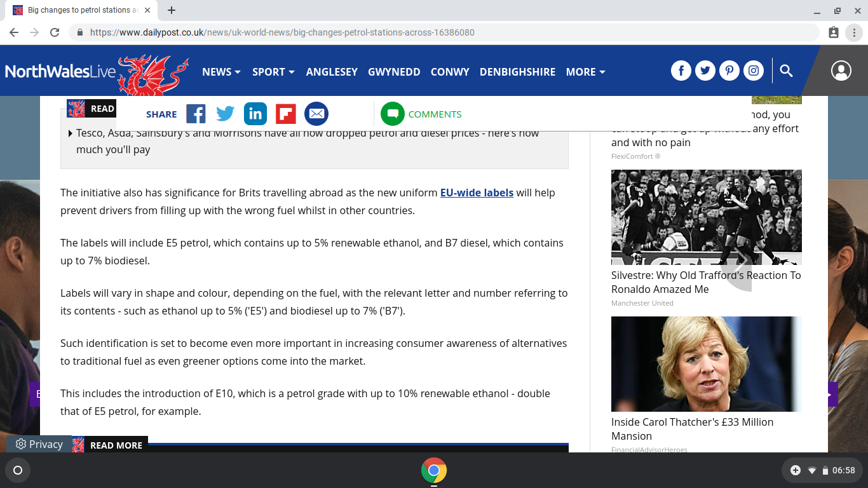Viewport: 868px width, 488px height.
Task: Reload the current page
Action: click(x=55, y=32)
